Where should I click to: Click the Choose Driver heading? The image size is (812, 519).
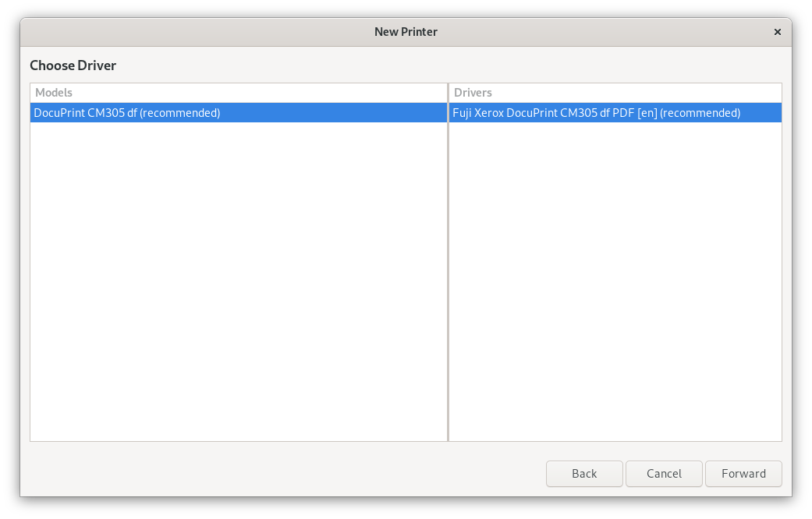pyautogui.click(x=73, y=65)
